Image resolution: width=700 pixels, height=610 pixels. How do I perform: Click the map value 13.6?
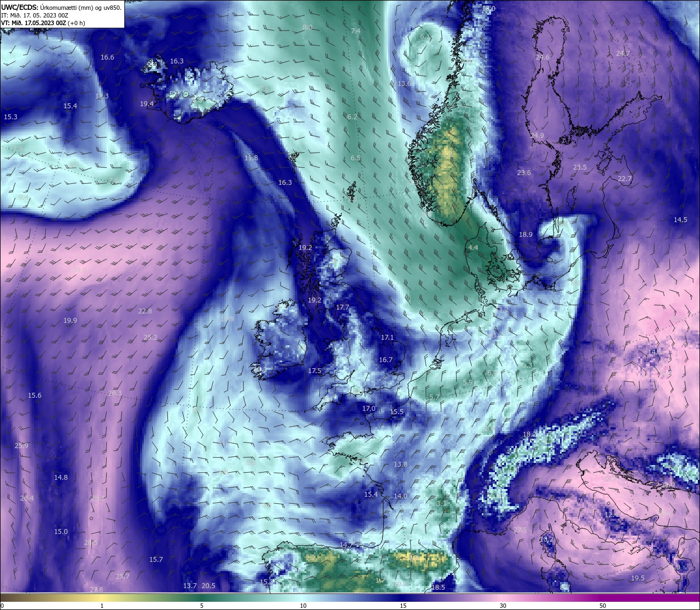coord(404,84)
